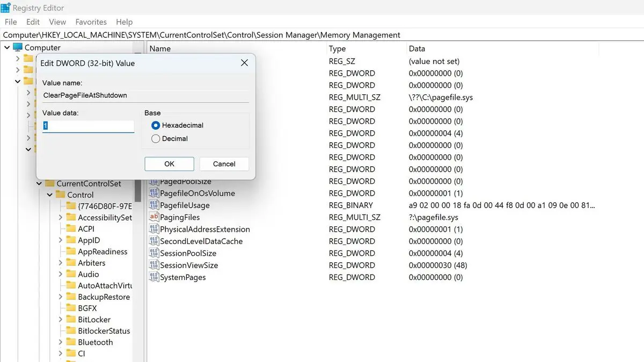The width and height of the screenshot is (644, 362).
Task: Click the folder icon for the Bluetooth key
Action: 71,342
